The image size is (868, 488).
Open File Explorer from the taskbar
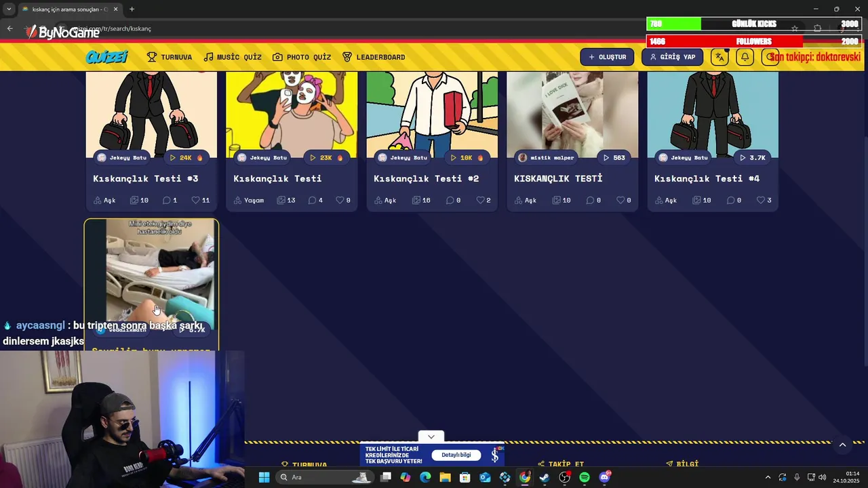click(446, 477)
